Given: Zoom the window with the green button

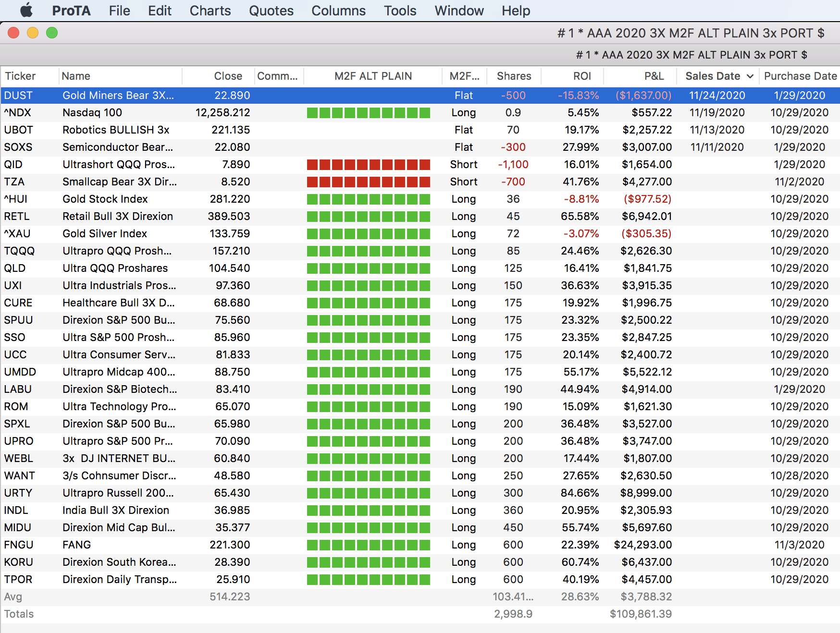Looking at the screenshot, I should point(52,33).
